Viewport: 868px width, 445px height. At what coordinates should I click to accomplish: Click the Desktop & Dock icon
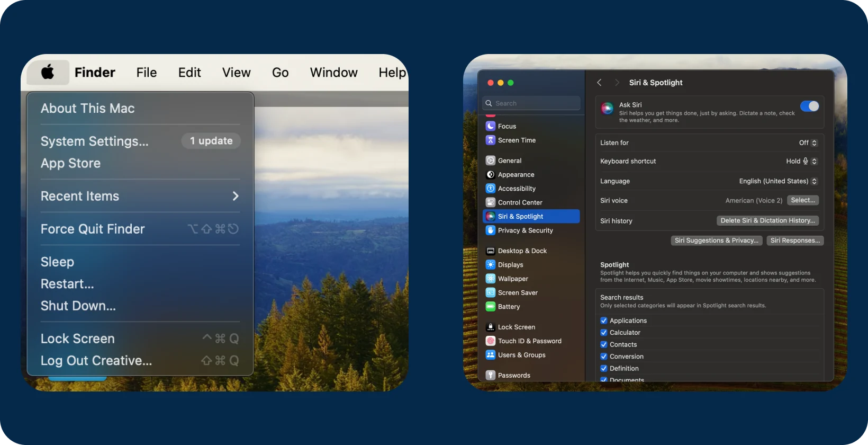[x=491, y=251]
